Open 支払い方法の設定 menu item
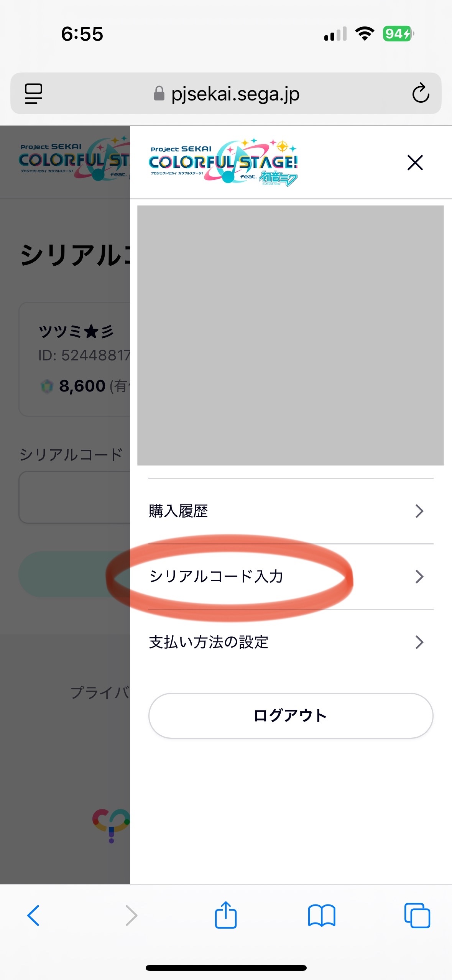The image size is (452, 980). click(x=291, y=642)
